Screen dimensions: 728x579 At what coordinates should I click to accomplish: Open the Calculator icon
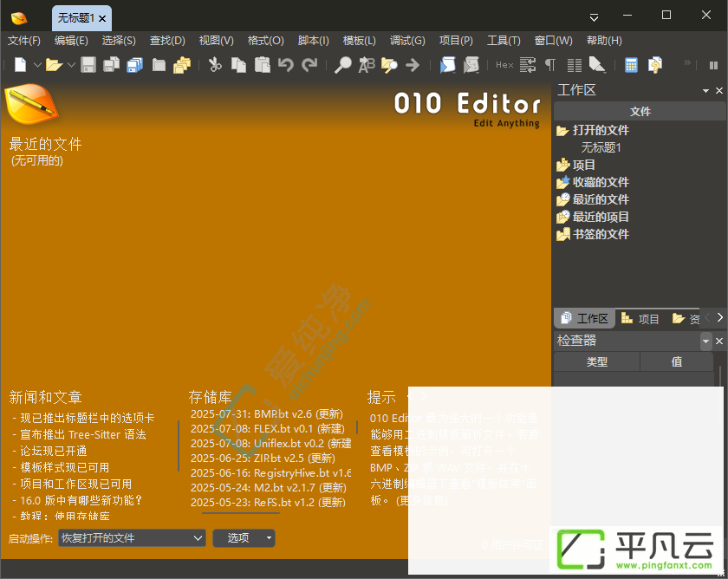pos(632,65)
